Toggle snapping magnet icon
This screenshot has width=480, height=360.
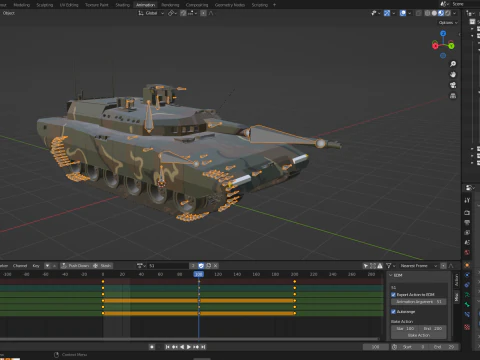(x=183, y=13)
